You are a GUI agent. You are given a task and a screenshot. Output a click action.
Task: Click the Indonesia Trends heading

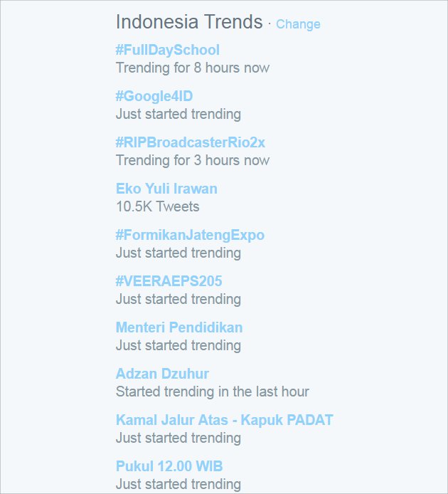[189, 22]
